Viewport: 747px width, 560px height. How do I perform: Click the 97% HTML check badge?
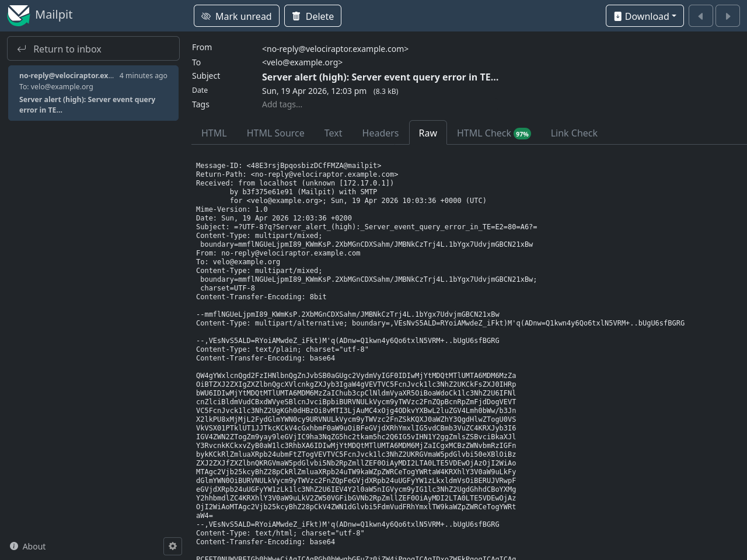(522, 134)
